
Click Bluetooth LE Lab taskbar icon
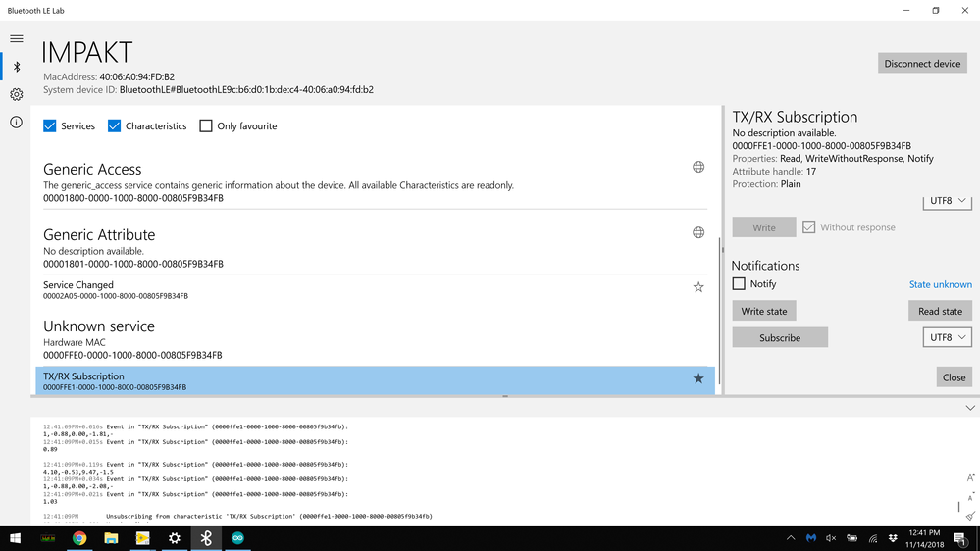click(206, 538)
